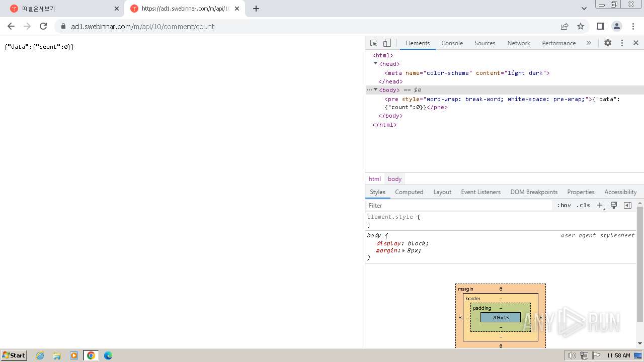Viewport: 644px width, 362px height.
Task: Expand the margin shorthand property triangle
Action: point(404,250)
